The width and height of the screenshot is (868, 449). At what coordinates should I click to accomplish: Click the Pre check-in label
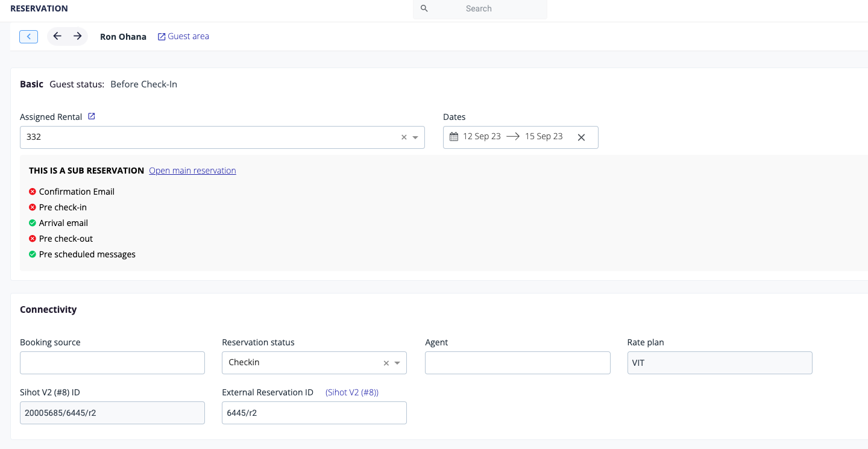click(x=63, y=207)
